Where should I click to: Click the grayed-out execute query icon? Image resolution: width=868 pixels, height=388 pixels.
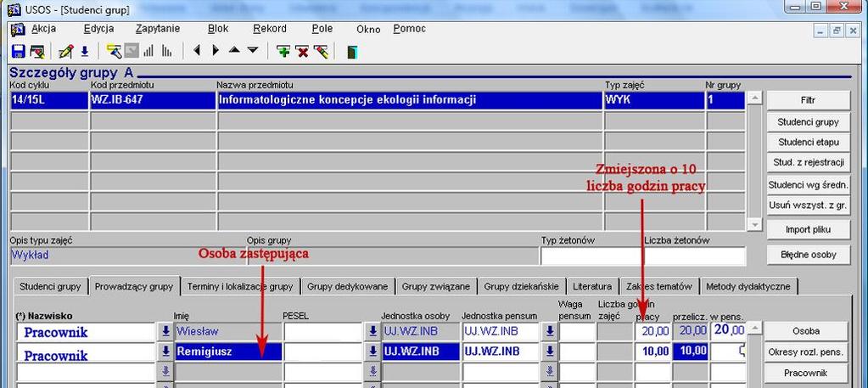tap(132, 52)
